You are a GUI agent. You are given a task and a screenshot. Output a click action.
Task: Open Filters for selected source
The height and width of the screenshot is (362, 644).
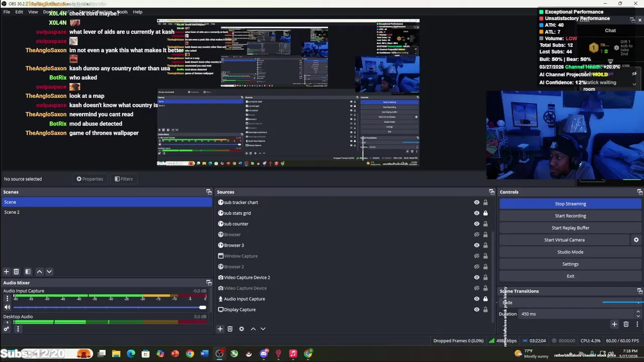coord(123,179)
